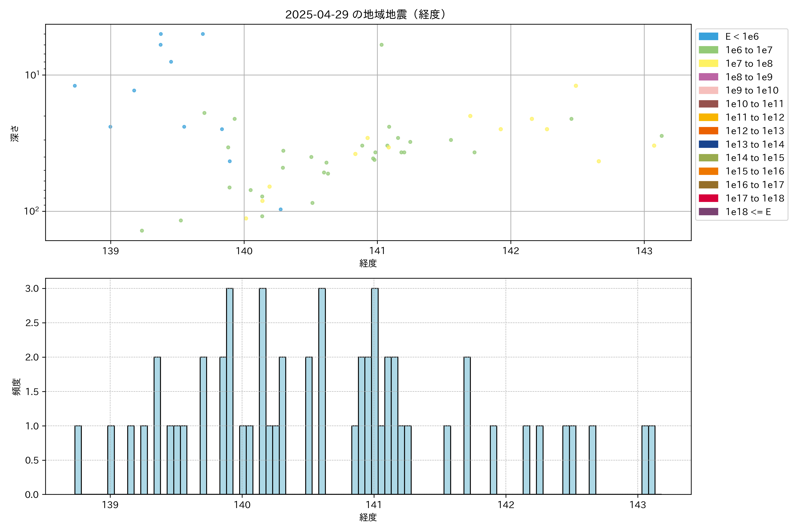Screen dimensions: 798x532
Task: Click the 経度 label under scatter plot
Action: (x=368, y=263)
